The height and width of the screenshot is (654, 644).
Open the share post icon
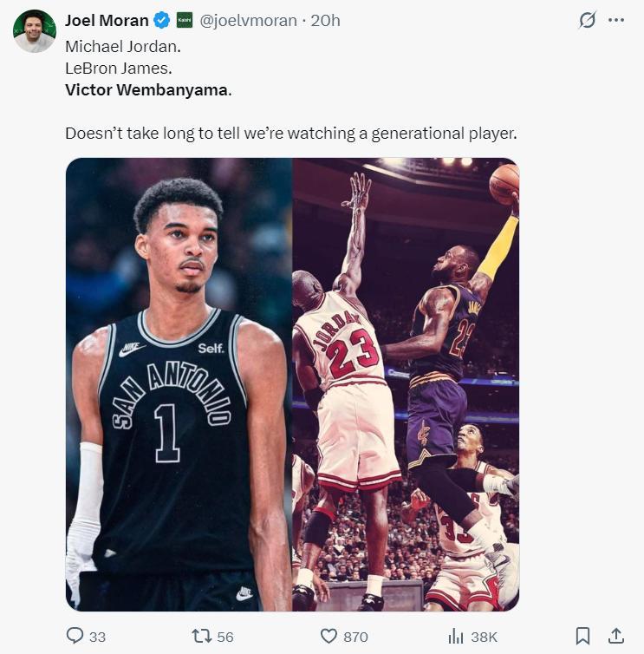pyautogui.click(x=616, y=636)
